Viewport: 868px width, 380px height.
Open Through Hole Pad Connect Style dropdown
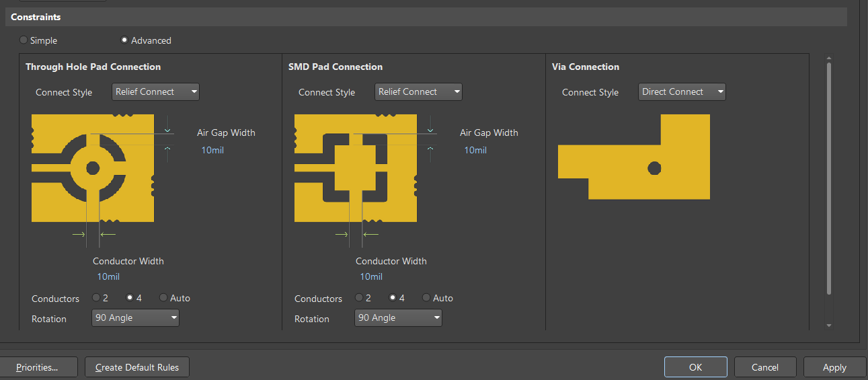point(155,92)
